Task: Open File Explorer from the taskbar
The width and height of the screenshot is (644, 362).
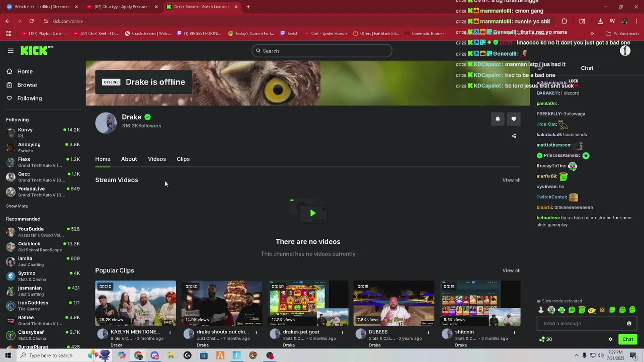Action: coord(171,355)
